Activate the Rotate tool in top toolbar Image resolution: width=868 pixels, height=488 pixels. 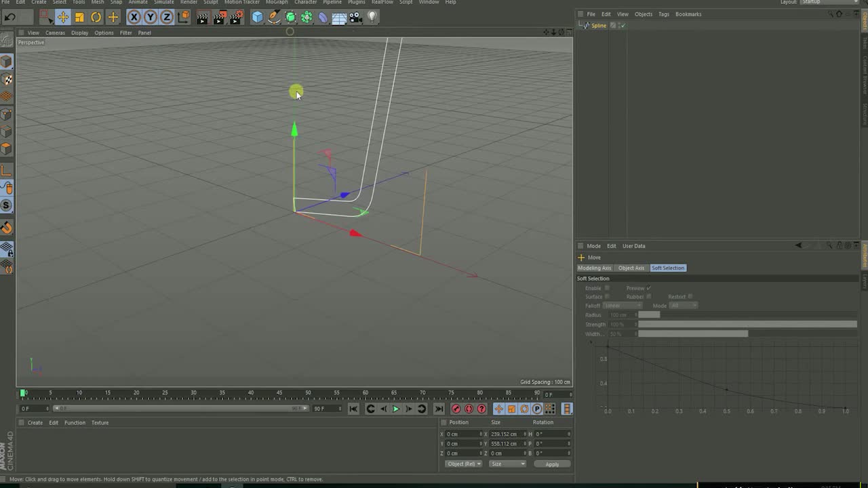point(96,17)
